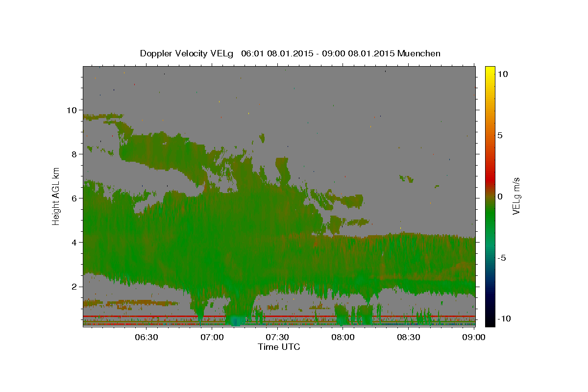The image size is (588, 392).
Task: Click the height tick label 4
Action: (x=74, y=242)
